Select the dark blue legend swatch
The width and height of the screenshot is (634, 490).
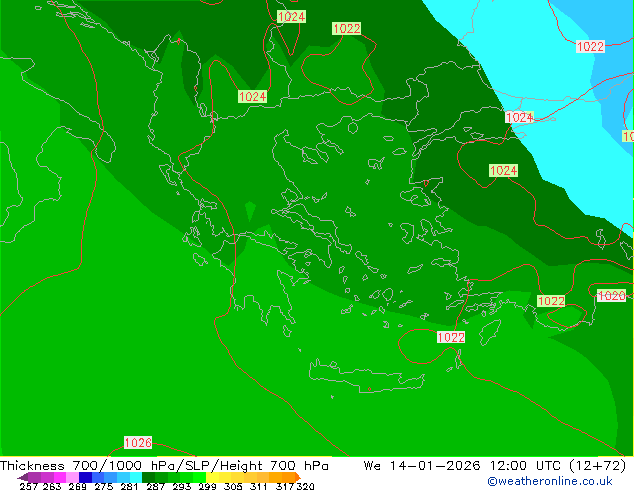coord(85,477)
